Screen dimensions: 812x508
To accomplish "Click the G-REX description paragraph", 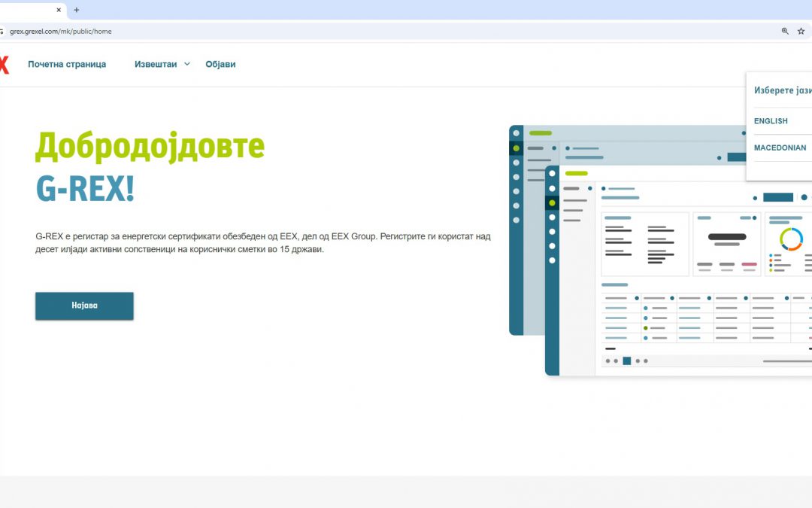I will tap(262, 242).
